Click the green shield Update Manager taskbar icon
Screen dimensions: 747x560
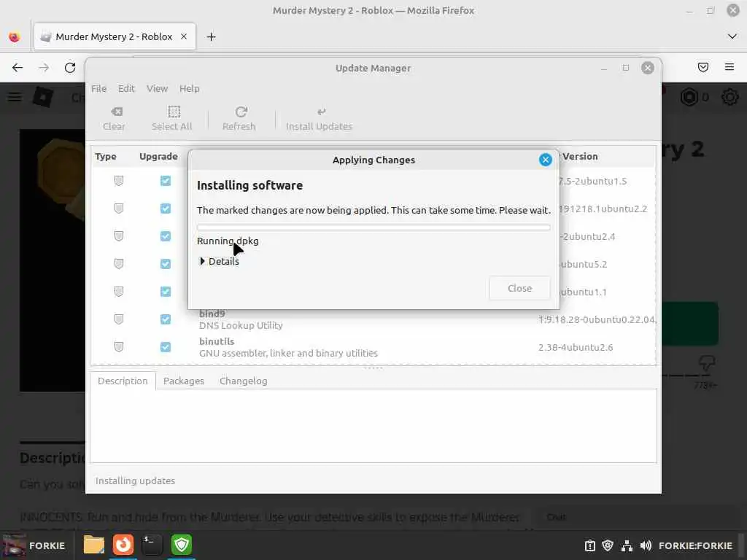[182, 545]
